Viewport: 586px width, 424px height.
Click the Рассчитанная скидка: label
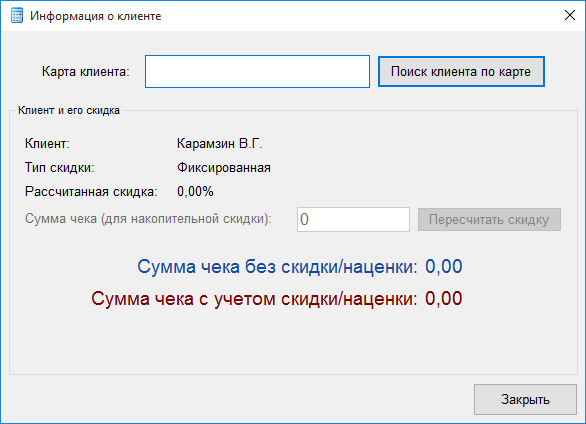click(x=91, y=192)
